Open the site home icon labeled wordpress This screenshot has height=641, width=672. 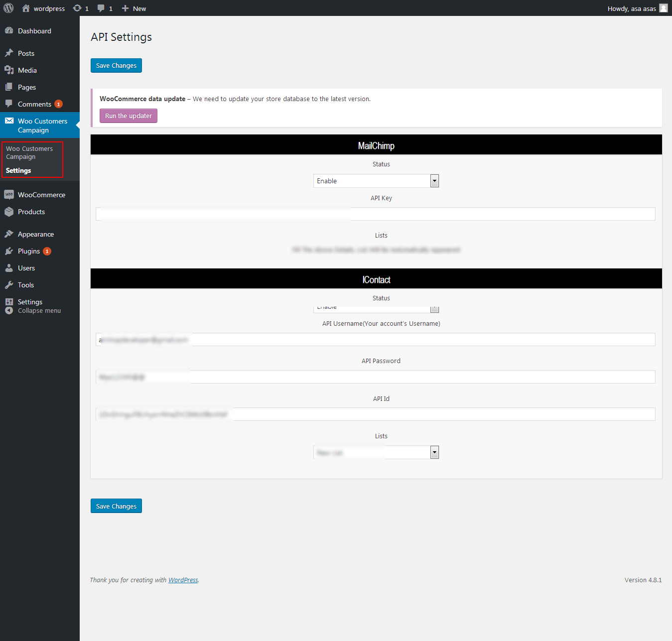point(26,8)
